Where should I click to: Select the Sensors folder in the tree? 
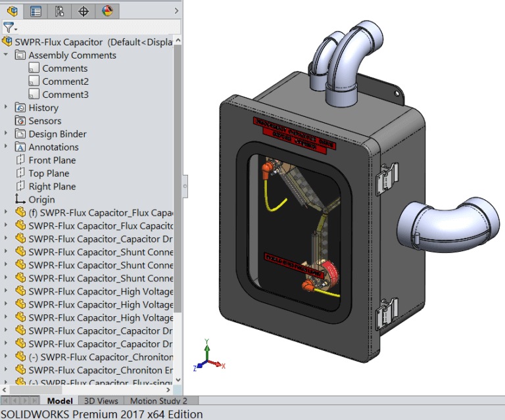(44, 121)
